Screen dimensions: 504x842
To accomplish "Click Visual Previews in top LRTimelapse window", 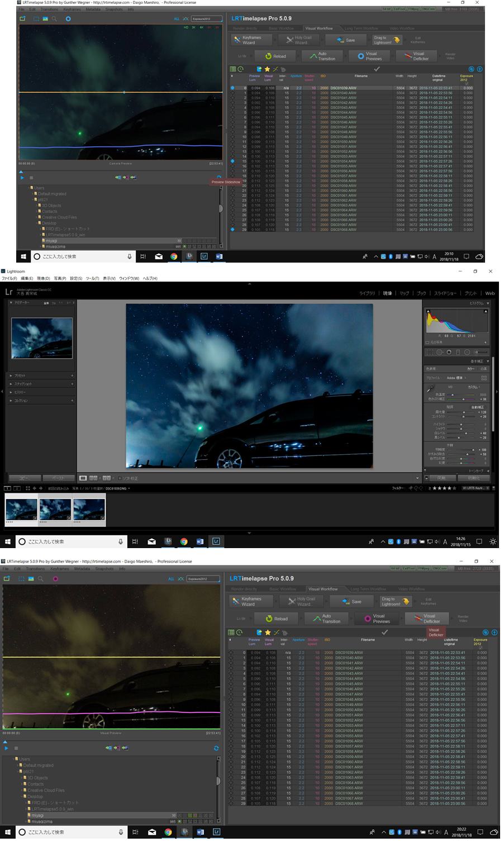I will [x=369, y=56].
